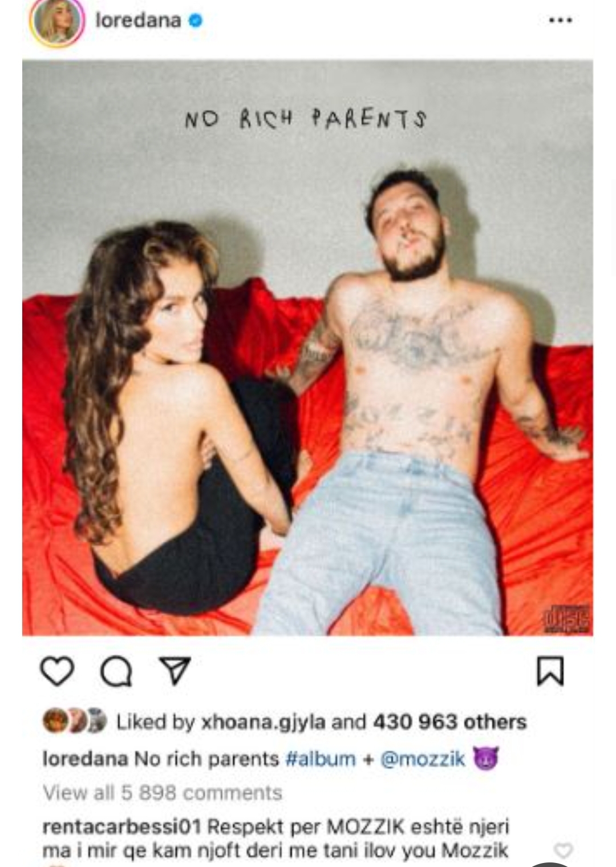Open renta carbessi01 commenter profile
Screen dimensions: 616x867
[121, 826]
